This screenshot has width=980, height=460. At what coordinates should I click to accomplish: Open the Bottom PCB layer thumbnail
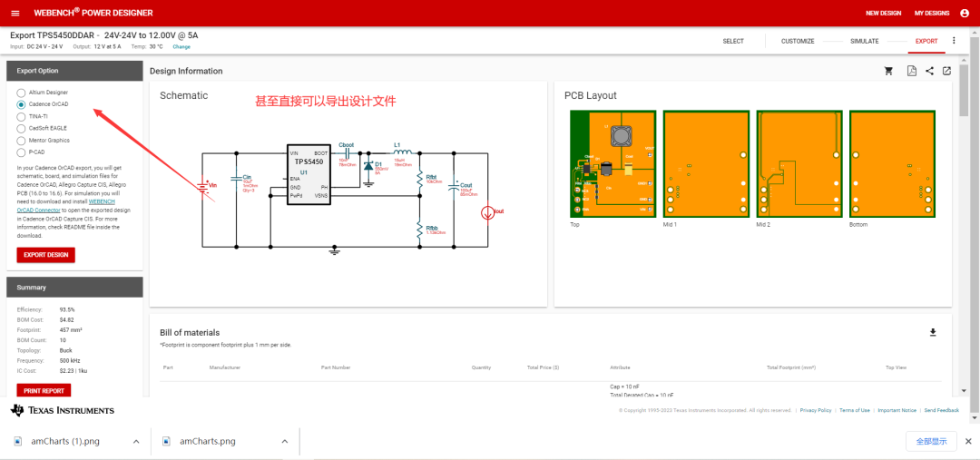(x=893, y=163)
